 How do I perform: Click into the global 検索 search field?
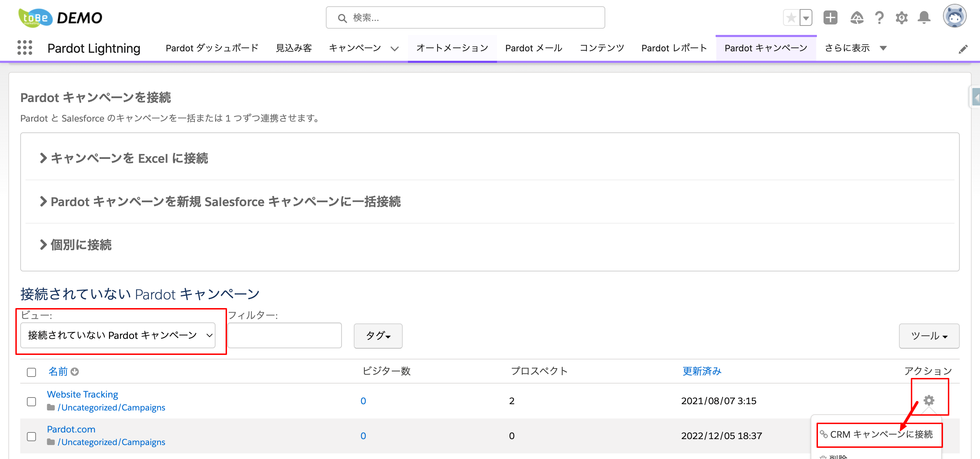(x=465, y=17)
